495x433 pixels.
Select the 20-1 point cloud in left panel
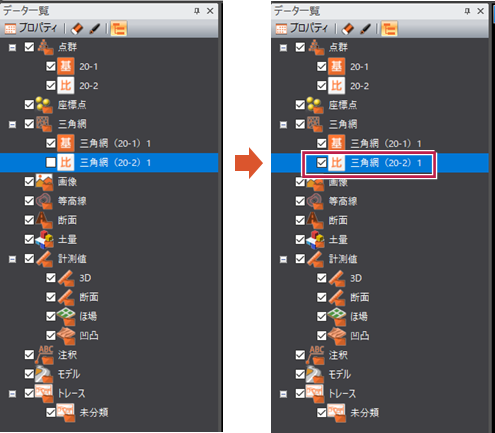coord(88,67)
